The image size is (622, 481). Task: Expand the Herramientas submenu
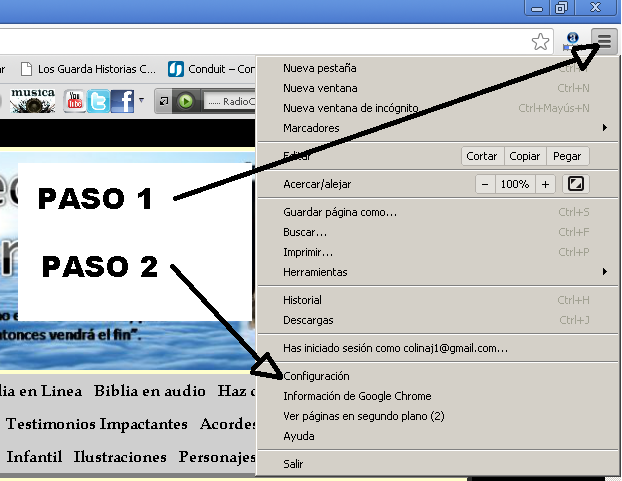coord(438,272)
